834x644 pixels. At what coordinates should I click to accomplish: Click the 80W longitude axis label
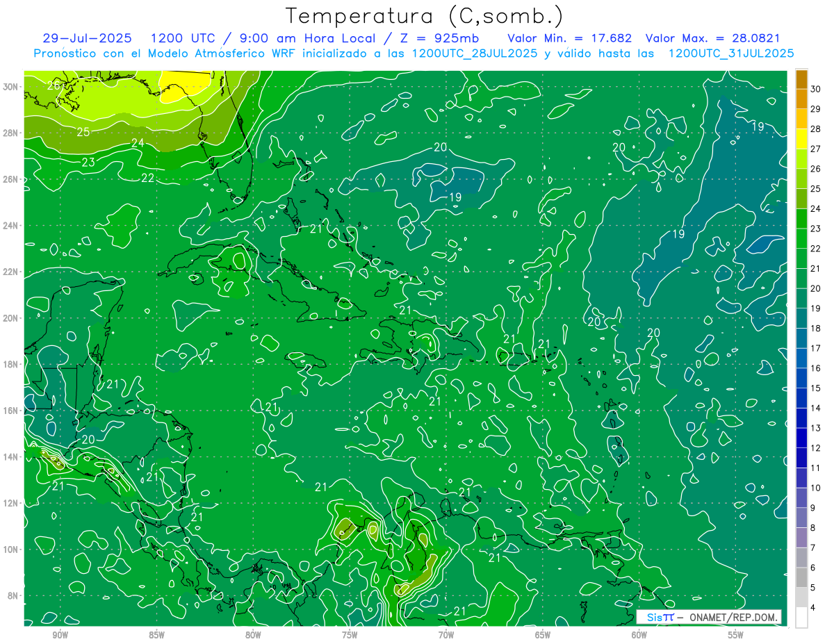click(x=253, y=635)
